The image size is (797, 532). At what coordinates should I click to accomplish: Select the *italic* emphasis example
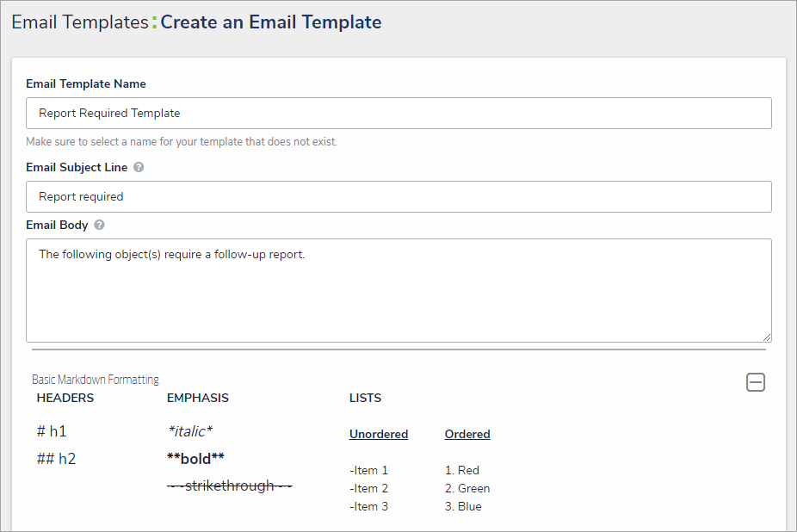[x=188, y=431]
